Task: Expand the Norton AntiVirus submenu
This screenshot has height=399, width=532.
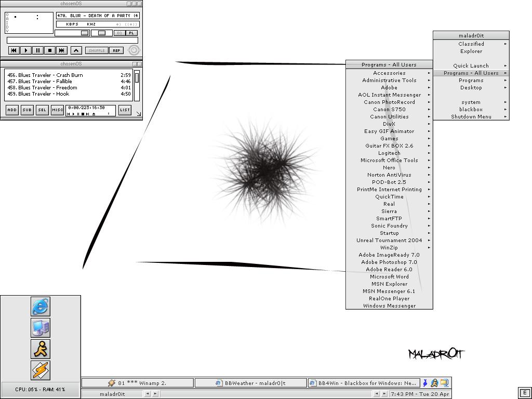Action: coord(389,175)
